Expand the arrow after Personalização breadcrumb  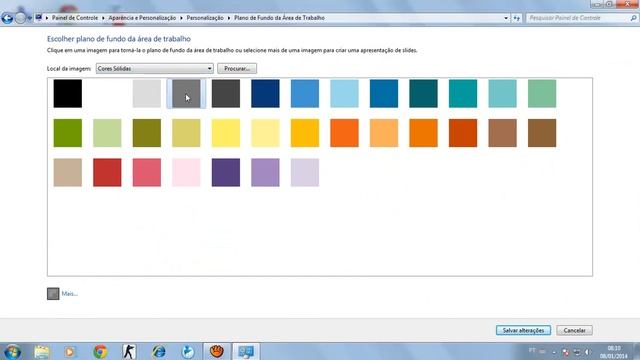pyautogui.click(x=229, y=18)
